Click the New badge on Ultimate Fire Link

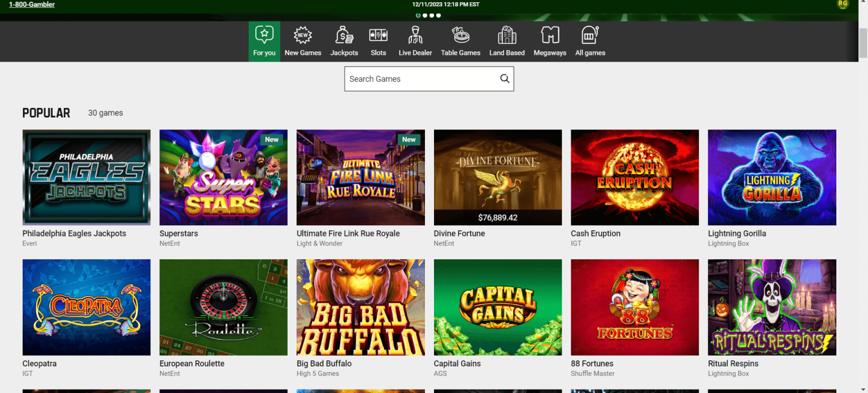tap(409, 139)
